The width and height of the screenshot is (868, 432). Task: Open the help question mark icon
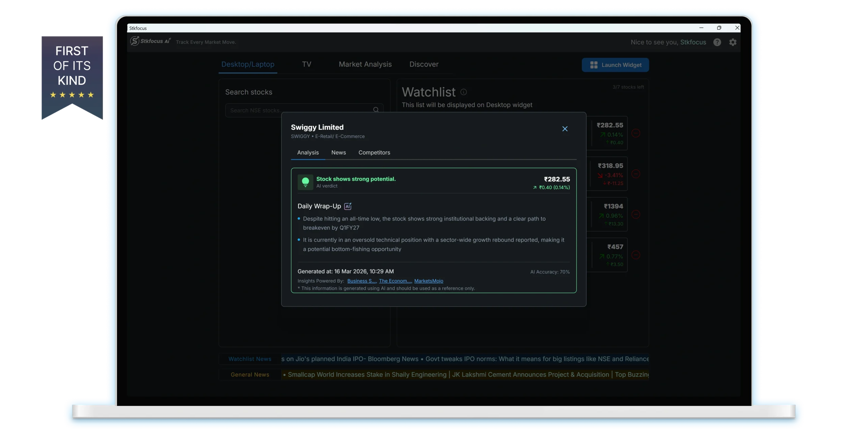[x=717, y=42]
